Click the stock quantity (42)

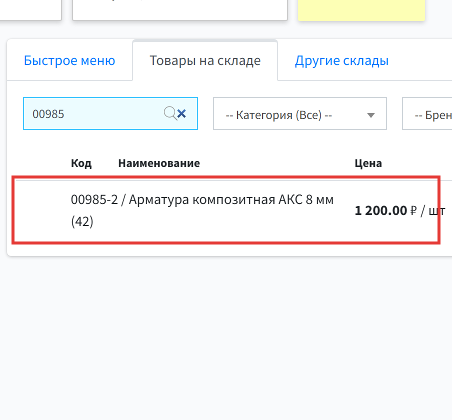(x=82, y=221)
